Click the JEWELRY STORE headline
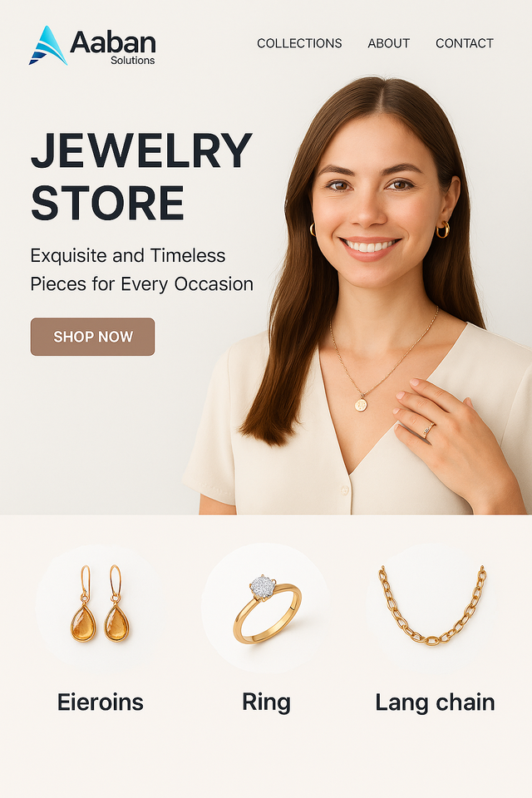The width and height of the screenshot is (532, 798). click(x=141, y=175)
